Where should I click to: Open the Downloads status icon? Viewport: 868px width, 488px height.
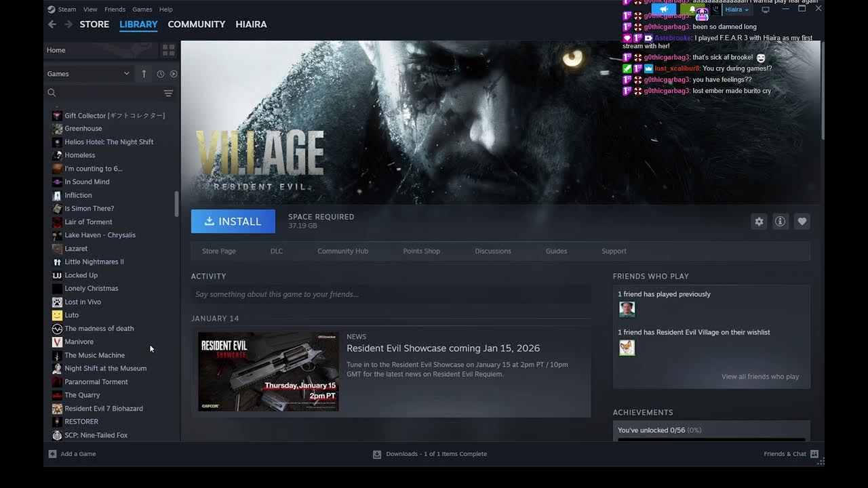pyautogui.click(x=377, y=454)
